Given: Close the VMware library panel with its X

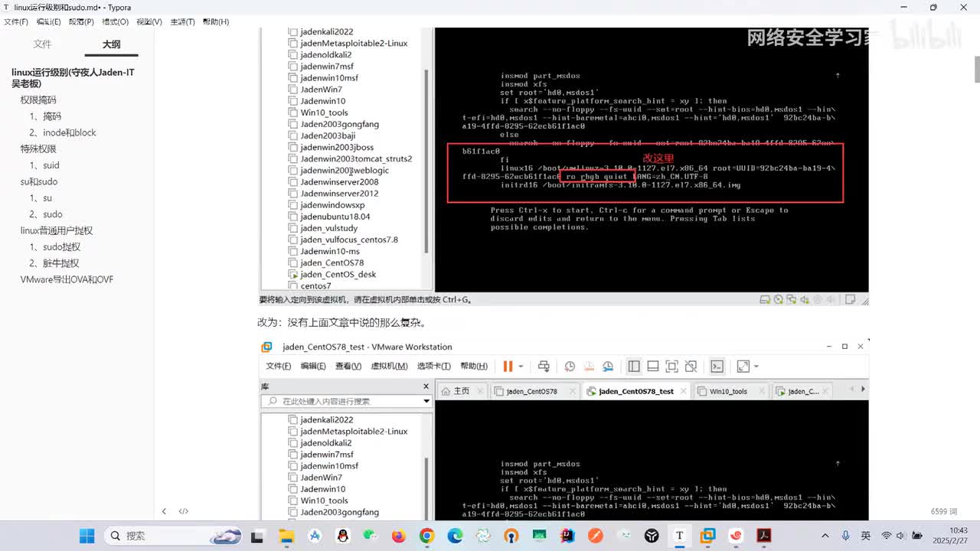Looking at the screenshot, I should coord(426,386).
